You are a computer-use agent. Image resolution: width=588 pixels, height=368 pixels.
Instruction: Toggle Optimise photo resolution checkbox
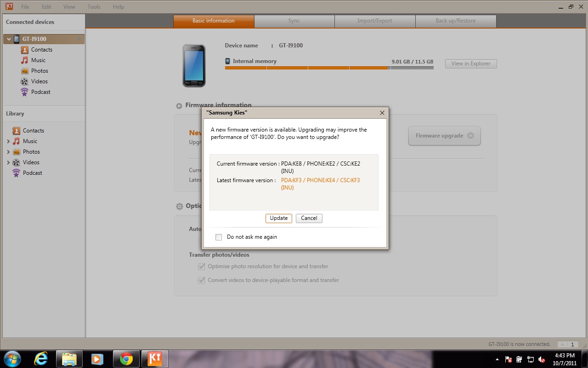pos(201,266)
